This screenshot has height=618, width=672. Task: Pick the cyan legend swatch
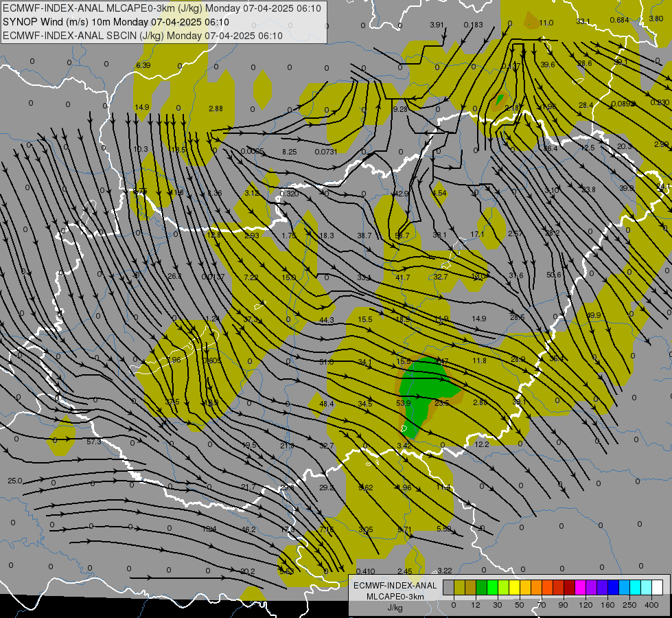635,587
